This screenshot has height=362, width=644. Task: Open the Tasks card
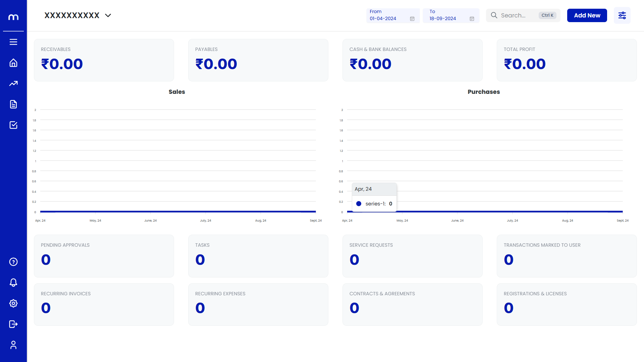258,256
